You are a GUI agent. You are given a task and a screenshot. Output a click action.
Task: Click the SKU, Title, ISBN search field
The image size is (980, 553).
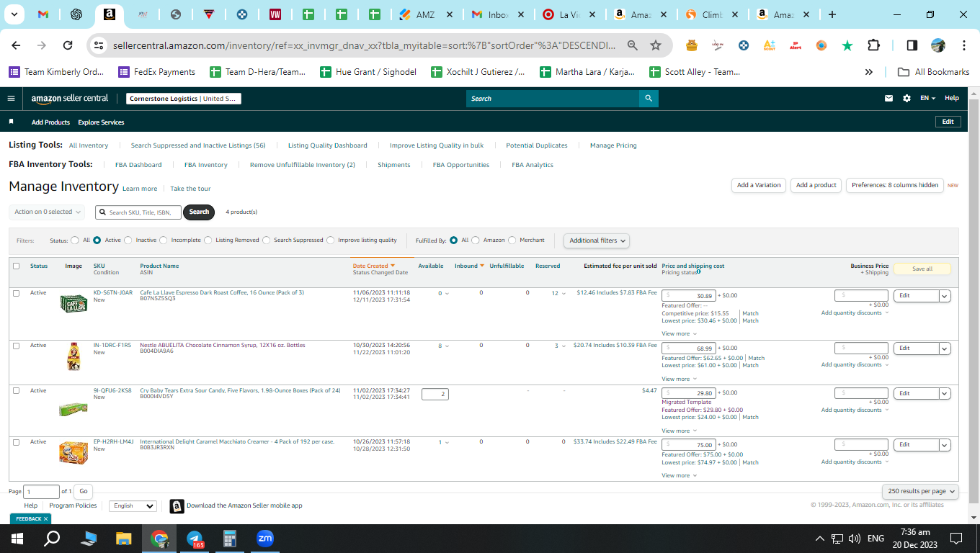tap(138, 212)
